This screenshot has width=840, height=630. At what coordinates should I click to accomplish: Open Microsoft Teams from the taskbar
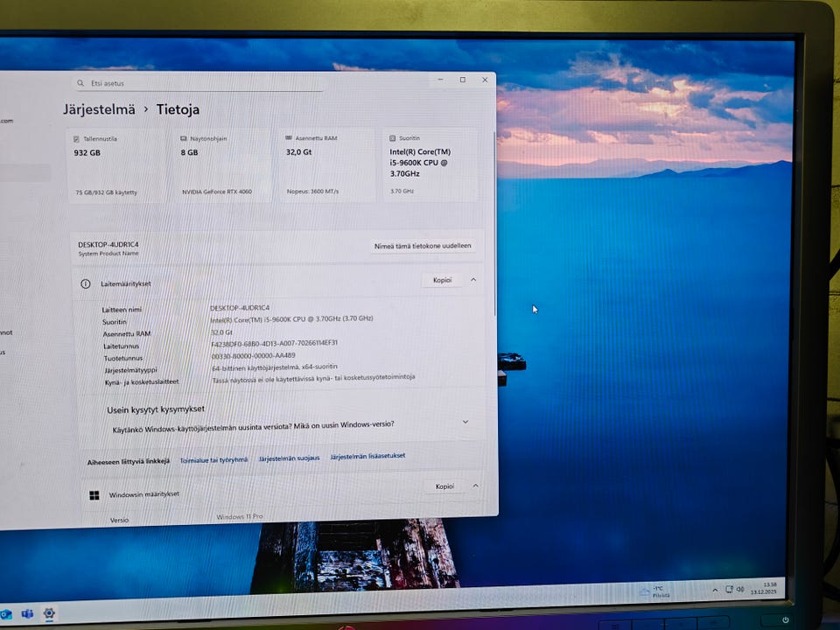(x=27, y=614)
